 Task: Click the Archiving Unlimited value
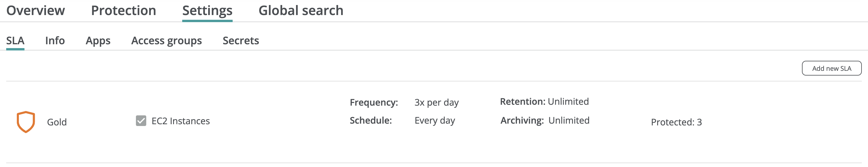click(x=569, y=120)
